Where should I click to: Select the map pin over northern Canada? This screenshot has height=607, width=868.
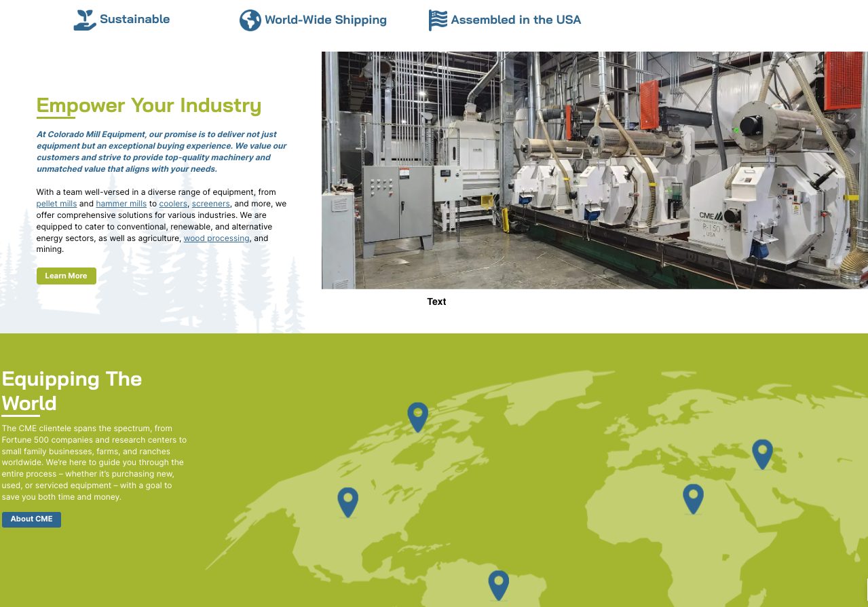click(x=417, y=416)
